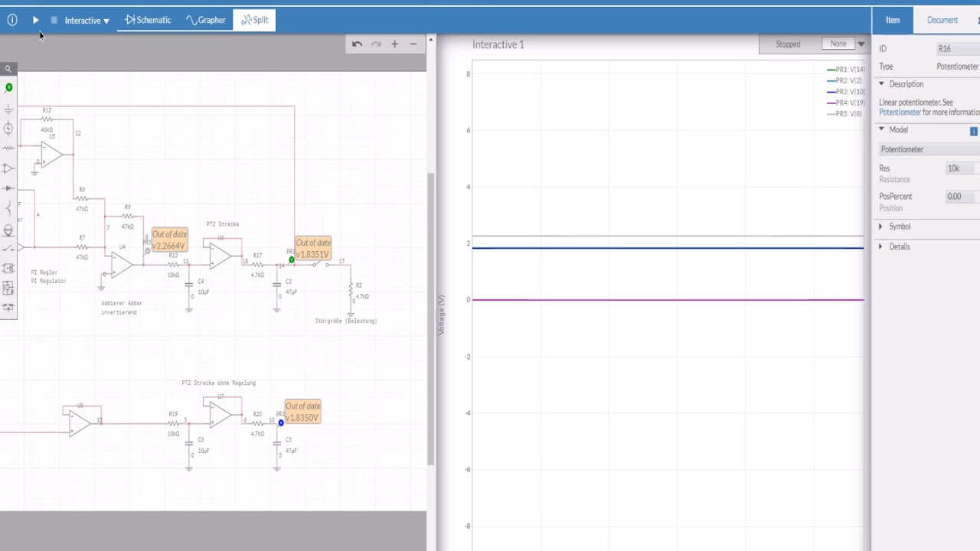Open the indicators component group
Viewport: 980px width, 551px height.
click(x=8, y=229)
